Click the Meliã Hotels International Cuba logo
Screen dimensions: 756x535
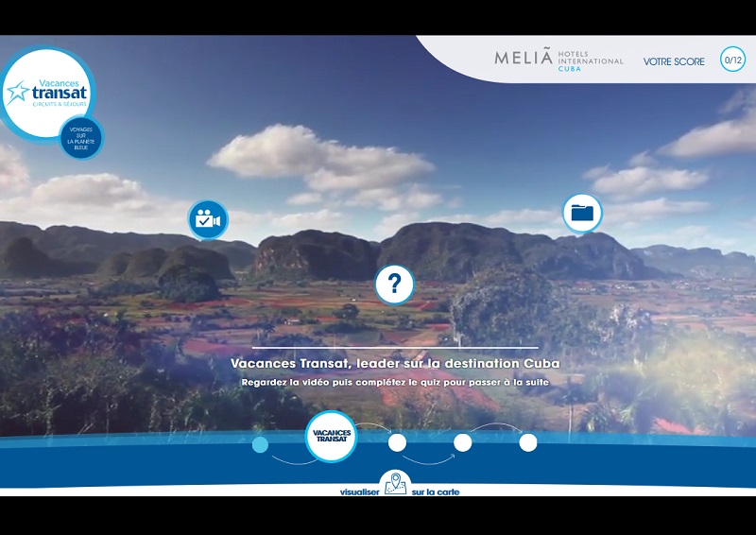558,60
